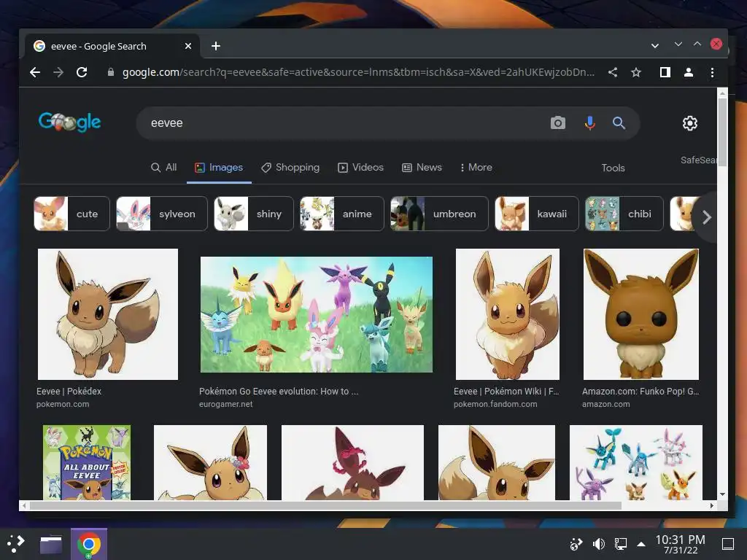747x560 pixels.
Task: Click the pokemon.com source text
Action: pos(63,404)
